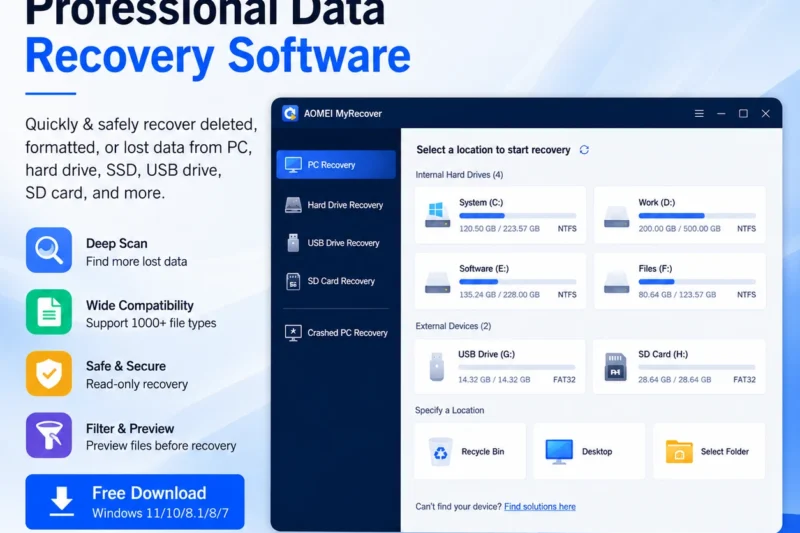Screen dimensions: 800x533
Task: Click the Files (F:) drive name
Action: tap(655, 268)
